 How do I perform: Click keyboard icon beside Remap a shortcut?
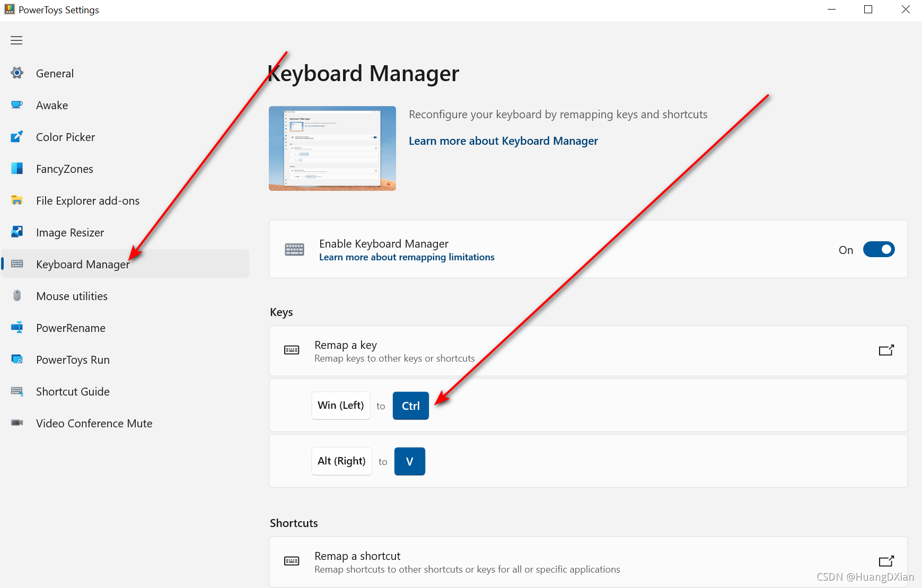coord(292,561)
